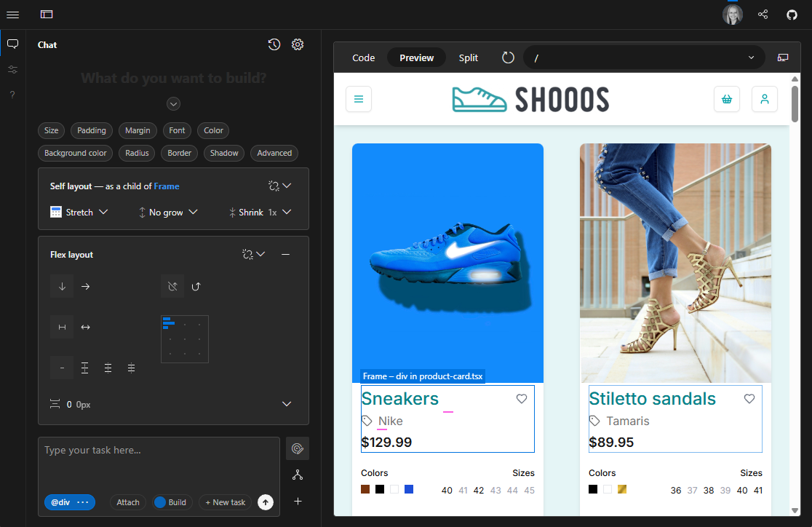Click the plus icon beside task input

click(298, 501)
